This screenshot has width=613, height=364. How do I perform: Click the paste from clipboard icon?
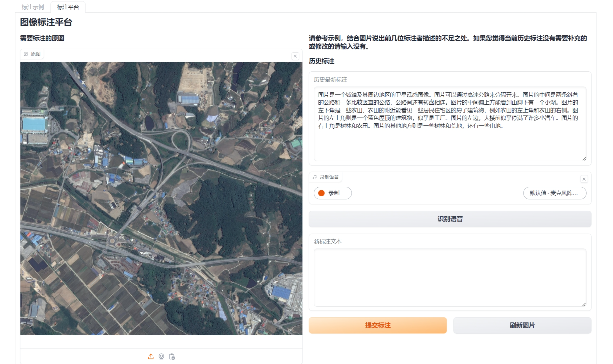(x=172, y=356)
